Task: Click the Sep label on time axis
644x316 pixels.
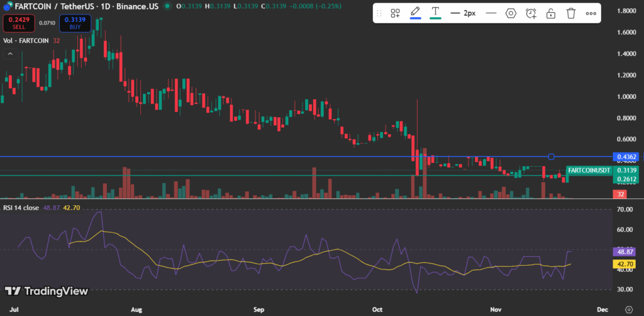Action: click(x=258, y=309)
